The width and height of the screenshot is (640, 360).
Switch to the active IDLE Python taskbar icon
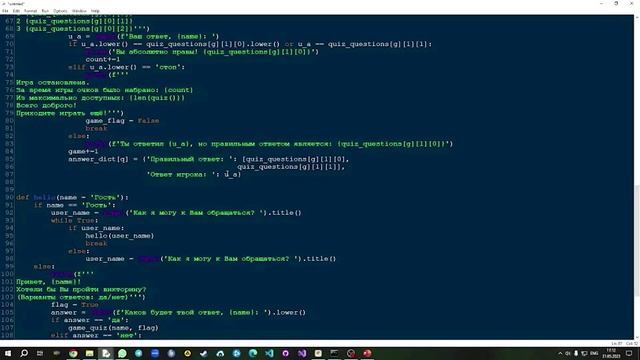(106, 353)
